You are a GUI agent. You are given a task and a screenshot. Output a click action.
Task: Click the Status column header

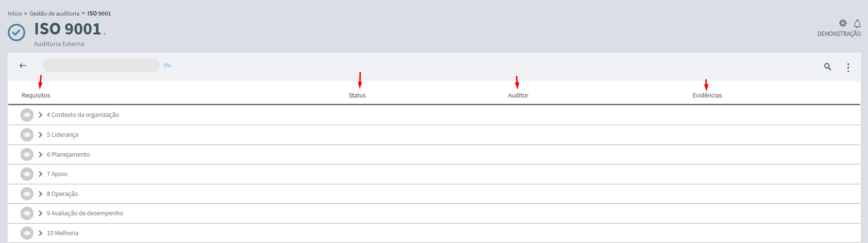(357, 96)
